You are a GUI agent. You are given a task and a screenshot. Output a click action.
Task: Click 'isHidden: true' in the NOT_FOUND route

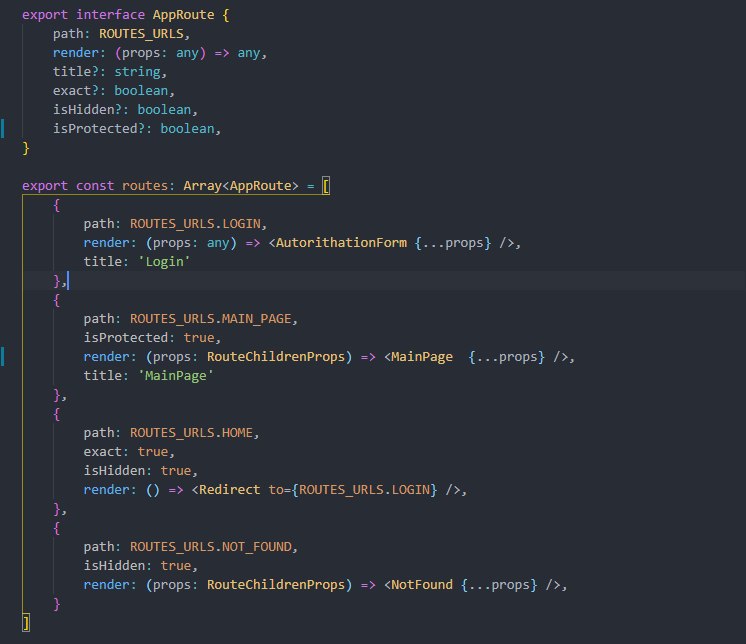click(x=140, y=566)
